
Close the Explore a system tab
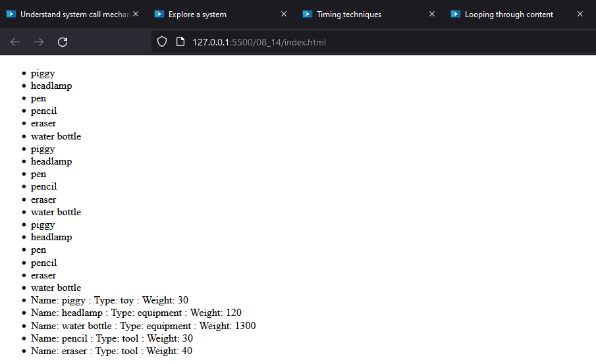284,14
